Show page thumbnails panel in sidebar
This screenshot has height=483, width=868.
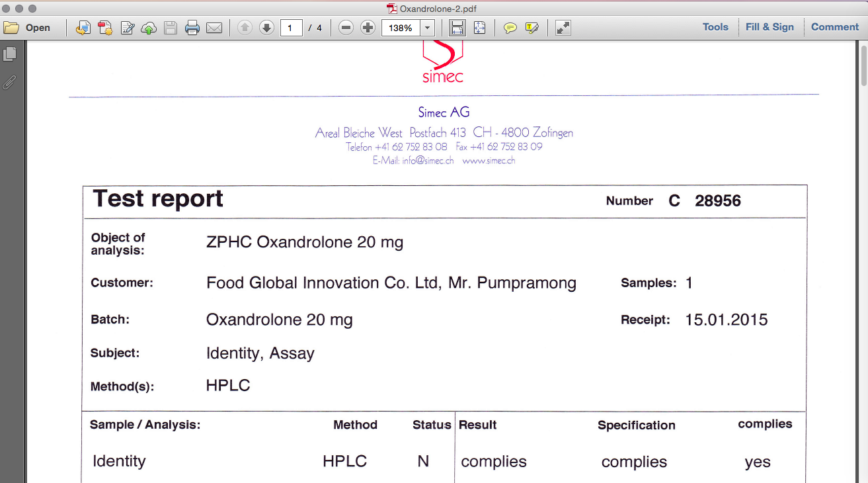(10, 54)
